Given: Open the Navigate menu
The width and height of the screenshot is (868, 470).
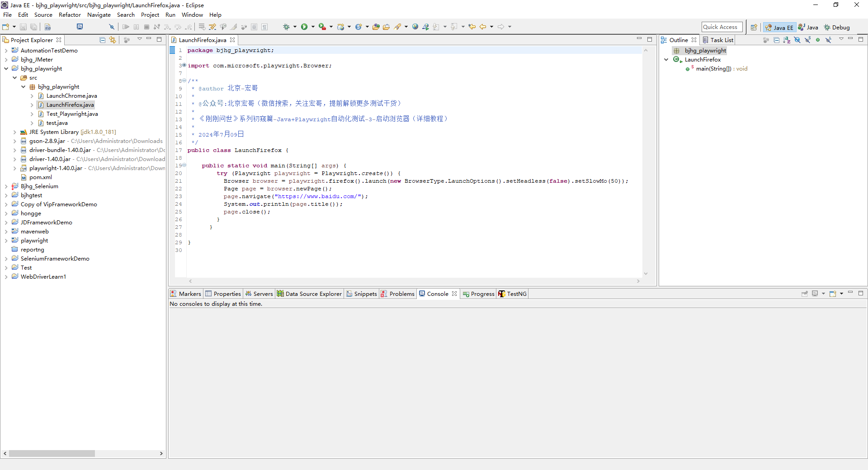Looking at the screenshot, I should click(x=99, y=15).
